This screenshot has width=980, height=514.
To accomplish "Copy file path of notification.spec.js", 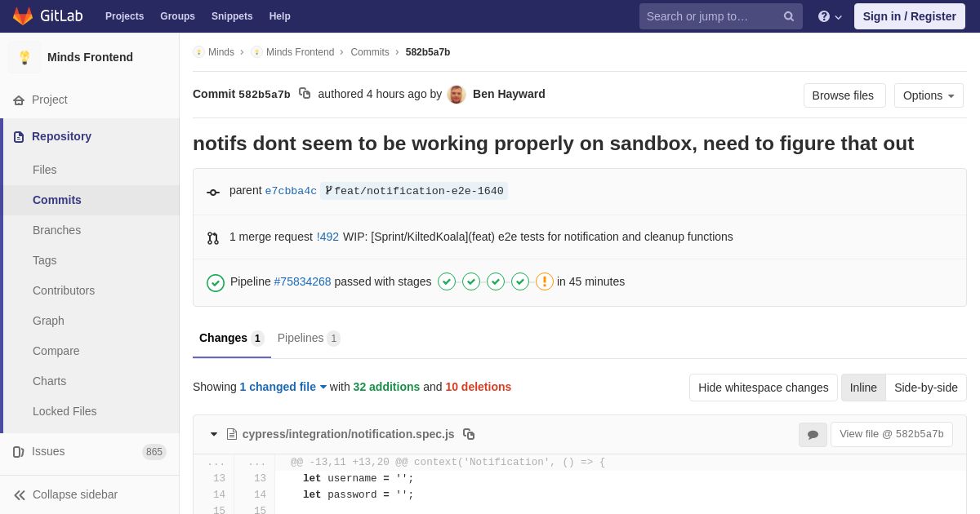I will coord(469,434).
